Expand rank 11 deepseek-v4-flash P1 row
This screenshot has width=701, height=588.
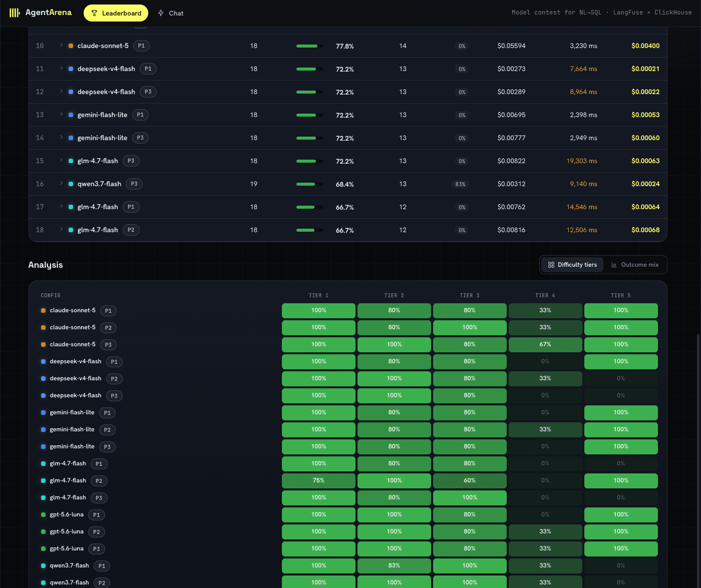coord(61,68)
